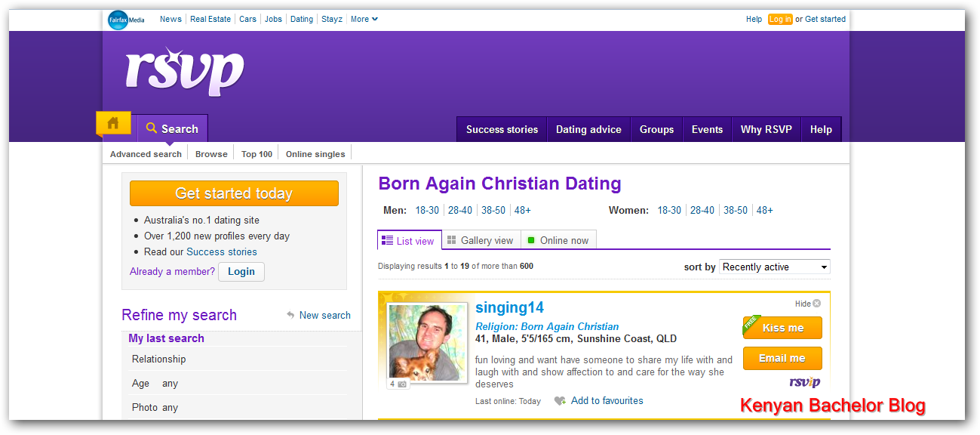Select Men 48+ age range
This screenshot has height=435, width=980.
[523, 211]
